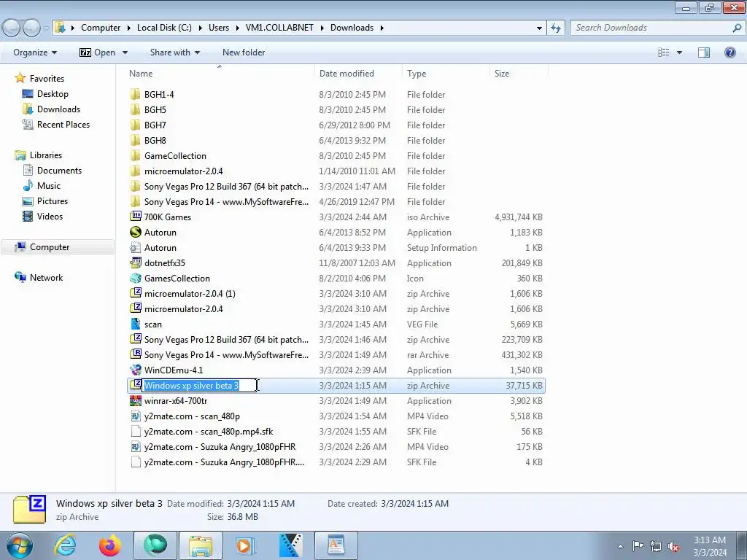Open the Share with dropdown
Screen dimensions: 747x560
click(175, 52)
